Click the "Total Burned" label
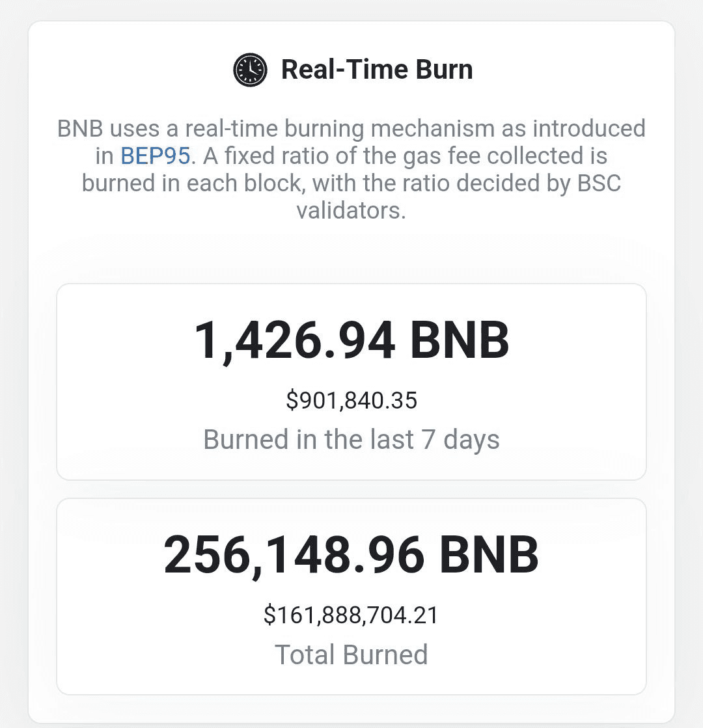This screenshot has height=728, width=703. (351, 654)
